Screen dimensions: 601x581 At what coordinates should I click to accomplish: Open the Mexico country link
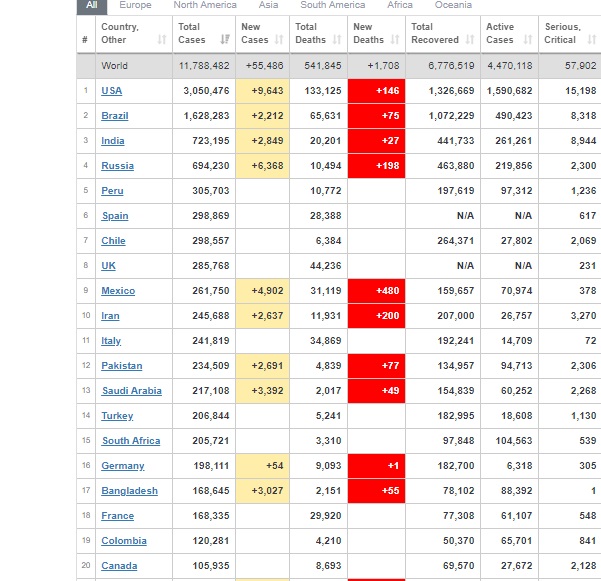pos(118,290)
